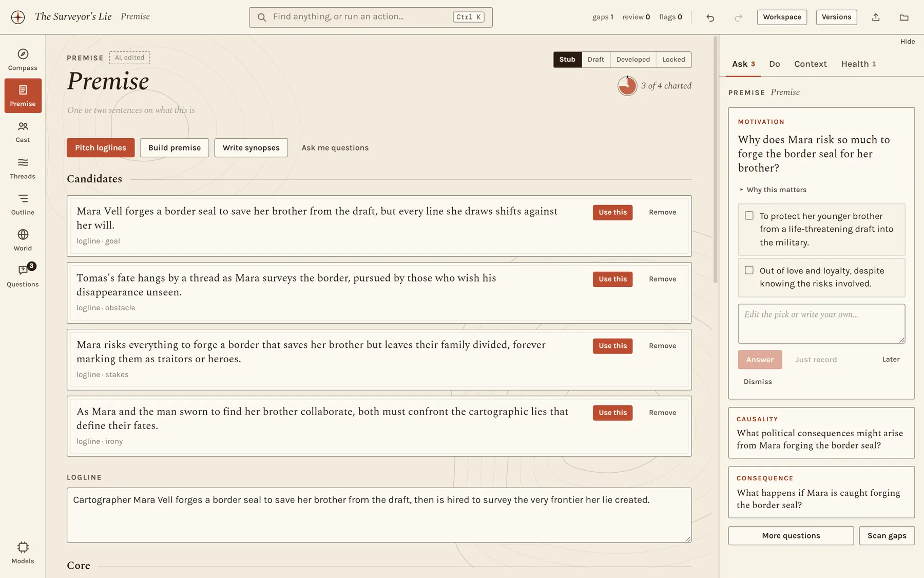Click More questions button
Screen dimensions: 924x578
coord(791,535)
